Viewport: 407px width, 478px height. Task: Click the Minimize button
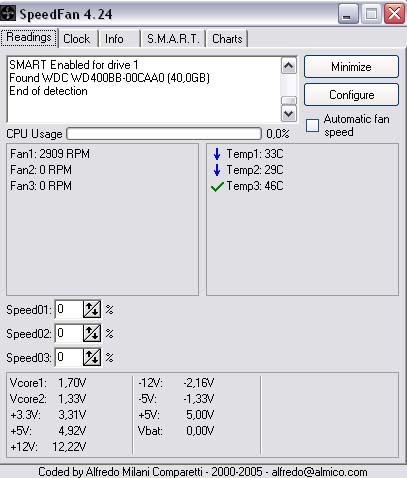coord(351,67)
